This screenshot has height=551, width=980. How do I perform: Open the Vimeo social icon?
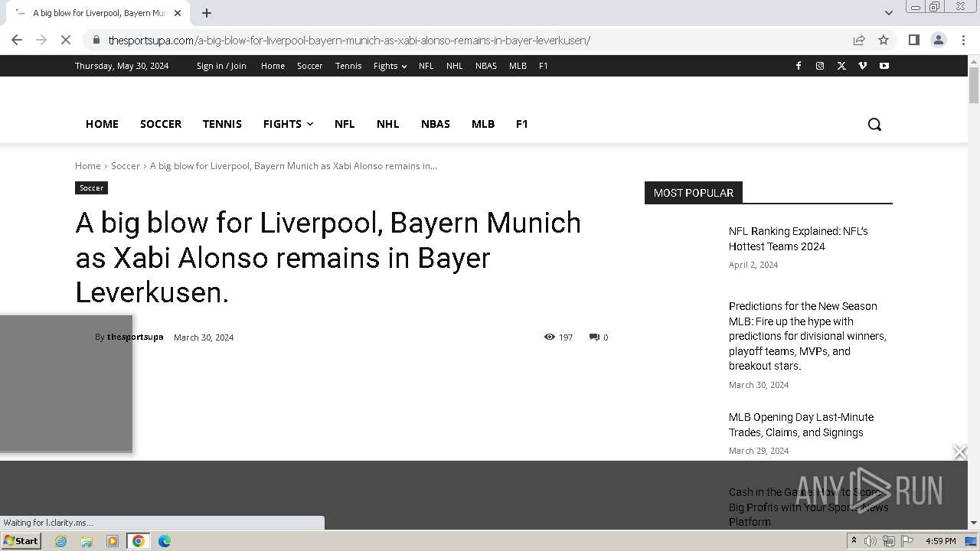click(x=863, y=66)
